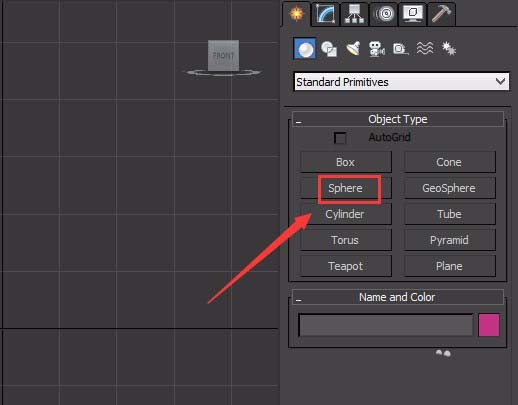This screenshot has height=405, width=518.
Task: Click the ViewCube compass ring
Action: pos(223,72)
